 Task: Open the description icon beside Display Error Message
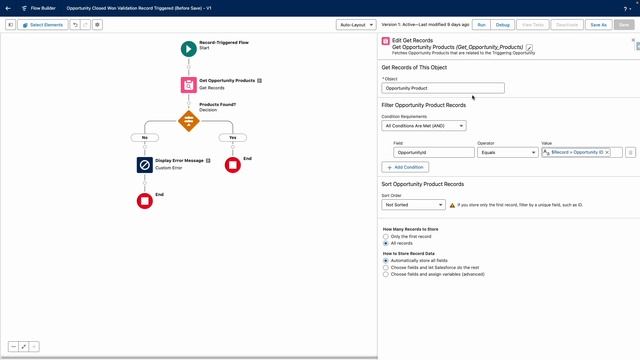coord(208,160)
